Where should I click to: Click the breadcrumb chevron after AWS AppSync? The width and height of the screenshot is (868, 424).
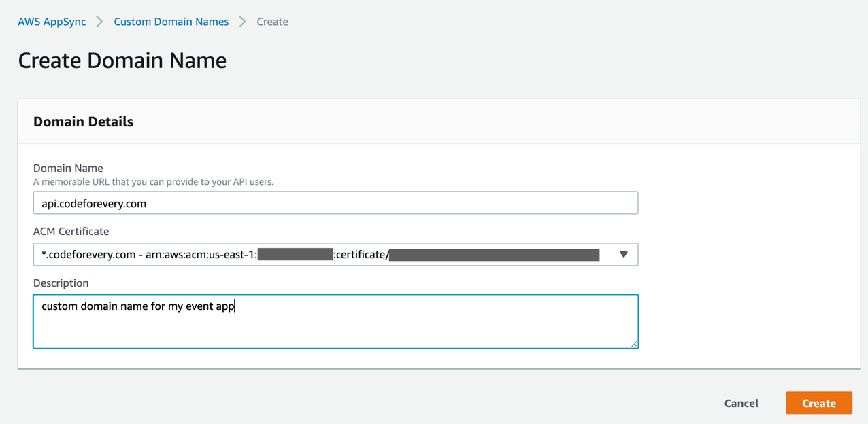[99, 21]
